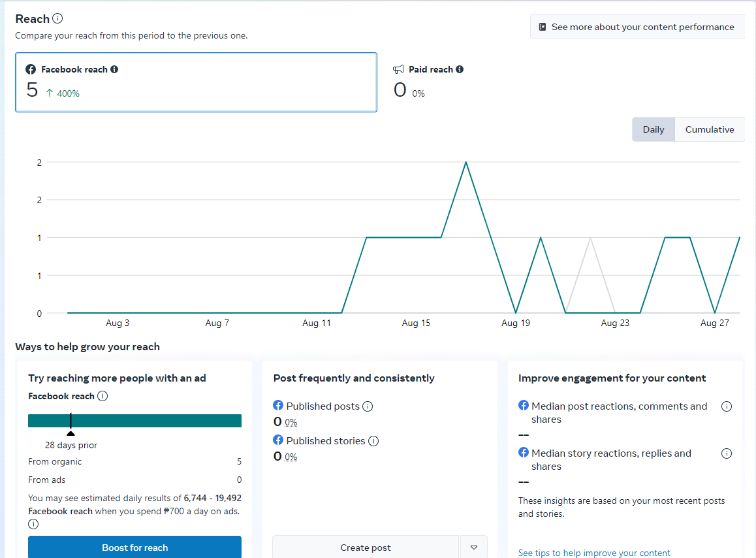Switch chart to Cumulative view
Image resolution: width=756 pixels, height=558 pixels.
tap(710, 129)
